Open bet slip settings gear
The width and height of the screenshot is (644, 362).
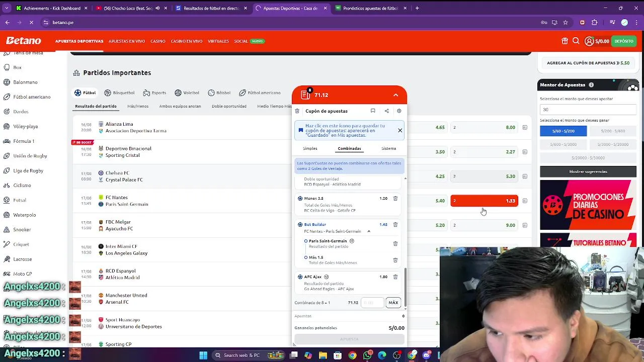click(399, 111)
